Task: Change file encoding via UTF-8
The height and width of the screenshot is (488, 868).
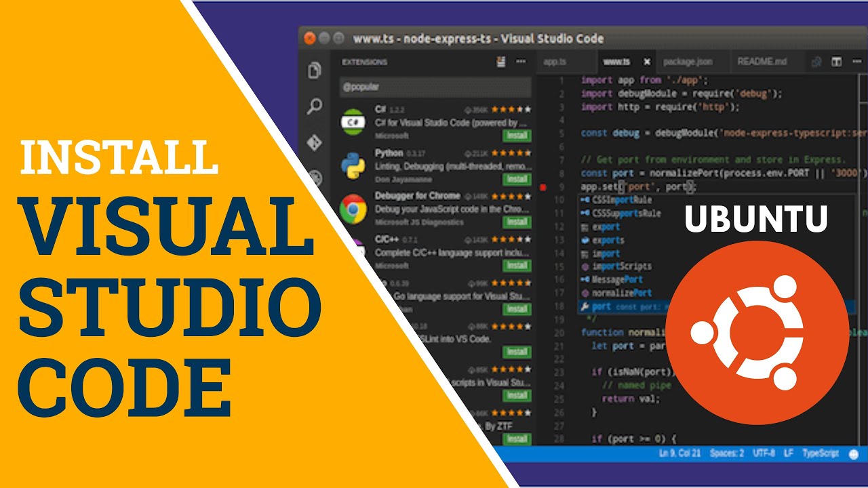Action: click(764, 453)
